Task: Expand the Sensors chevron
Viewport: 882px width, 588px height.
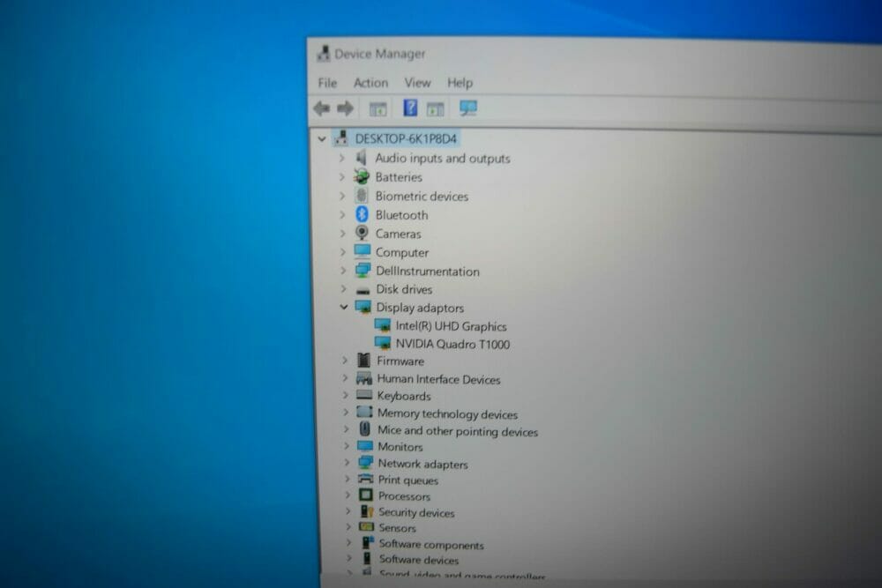Action: 348,527
